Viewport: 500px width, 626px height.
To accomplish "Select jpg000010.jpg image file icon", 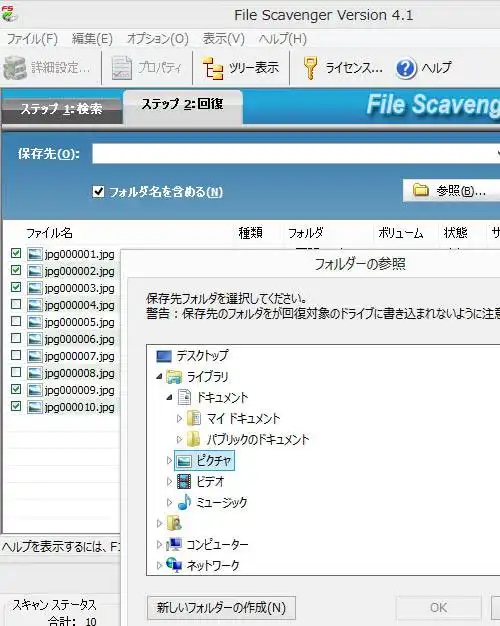I will pos(35,407).
